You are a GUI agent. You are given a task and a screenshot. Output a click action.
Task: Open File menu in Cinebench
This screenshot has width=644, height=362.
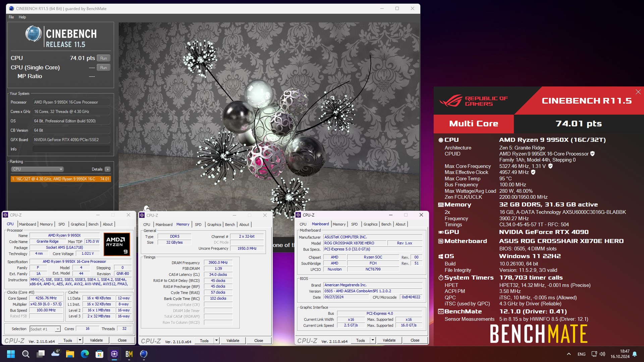pos(11,17)
